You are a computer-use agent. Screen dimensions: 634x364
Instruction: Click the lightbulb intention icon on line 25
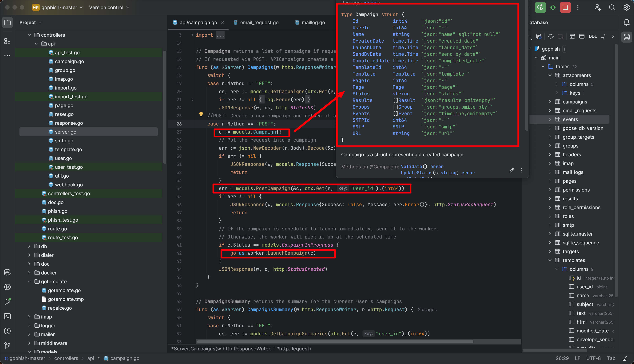201,114
